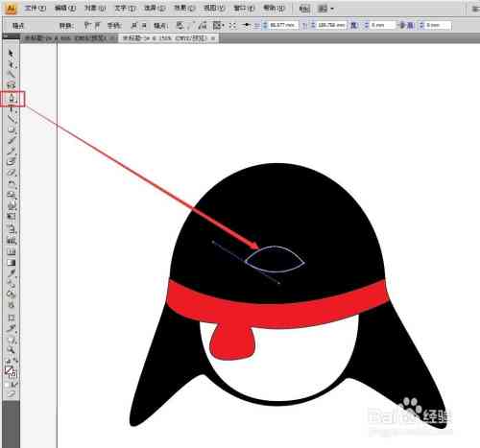The image size is (480, 448).
Task: Toggle the hide handles button in control bar
Action: pos(144,25)
